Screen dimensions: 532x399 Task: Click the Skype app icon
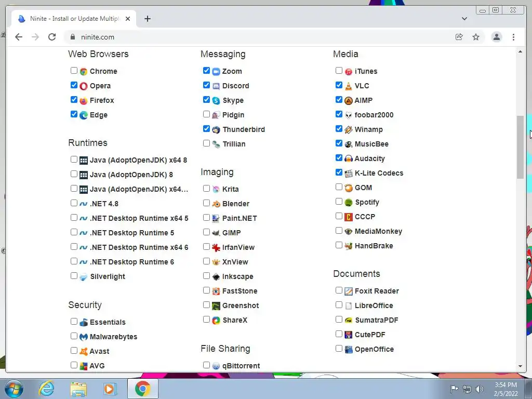pos(216,101)
